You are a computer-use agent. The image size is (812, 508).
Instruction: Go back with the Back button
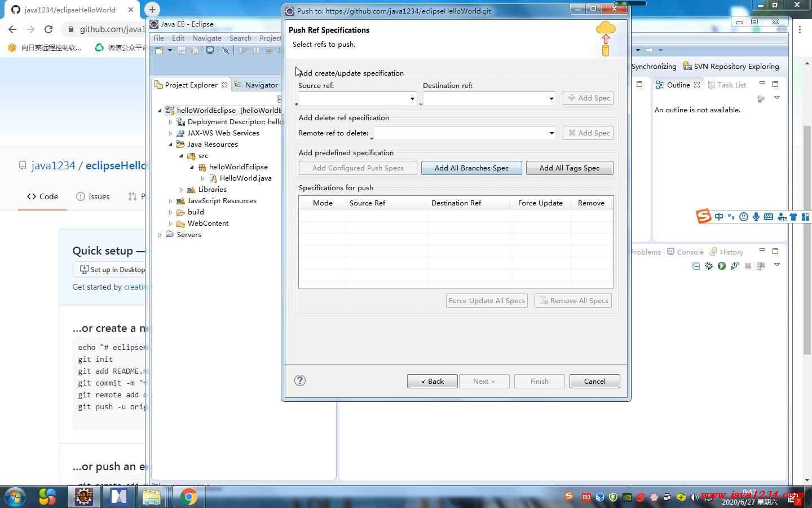pos(433,382)
